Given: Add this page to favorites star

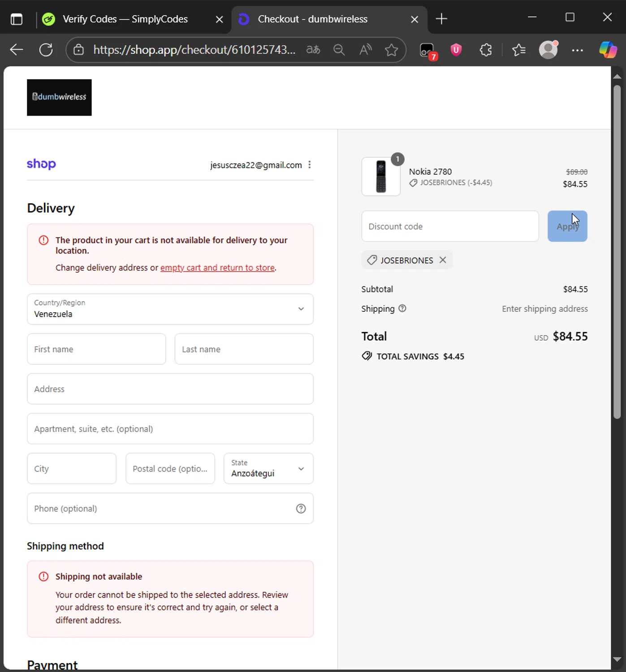Looking at the screenshot, I should pos(392,50).
